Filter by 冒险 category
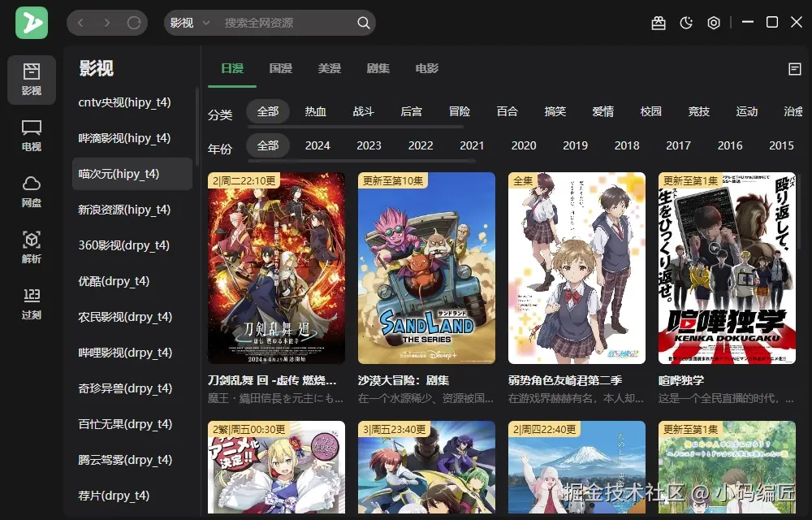The height and width of the screenshot is (520, 812). (x=460, y=111)
